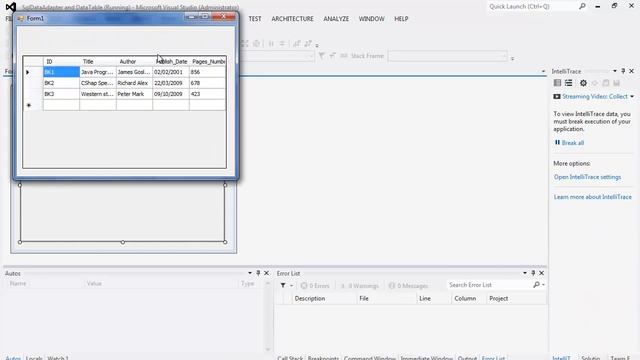Open the HELP menu
This screenshot has width=640, height=360.
[401, 19]
